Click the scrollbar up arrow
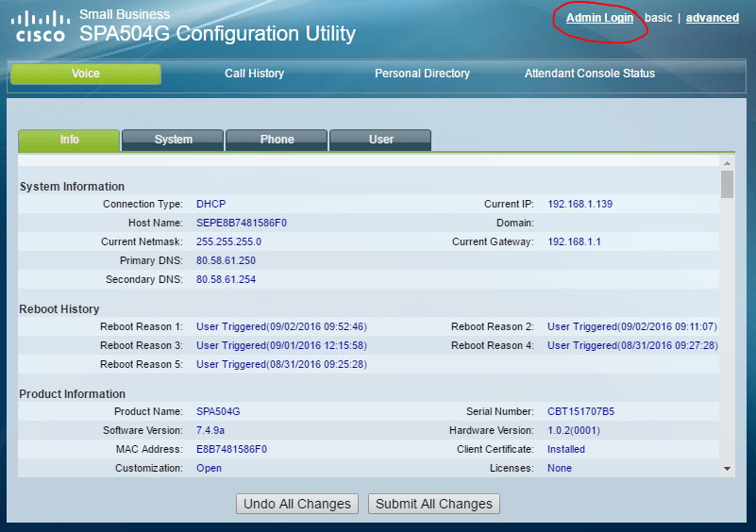Viewport: 756px width, 532px height. pos(727,163)
